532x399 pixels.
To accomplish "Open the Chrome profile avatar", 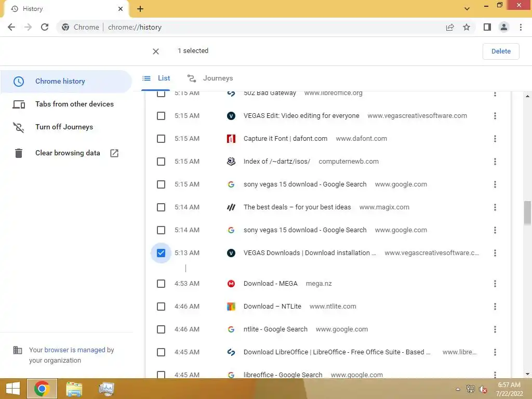I will pos(504,27).
